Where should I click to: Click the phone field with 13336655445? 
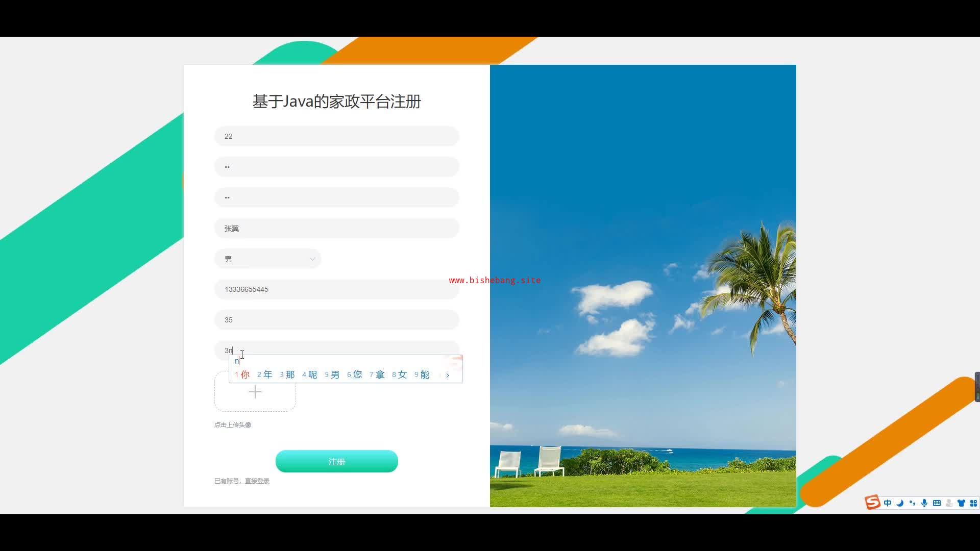(x=336, y=289)
